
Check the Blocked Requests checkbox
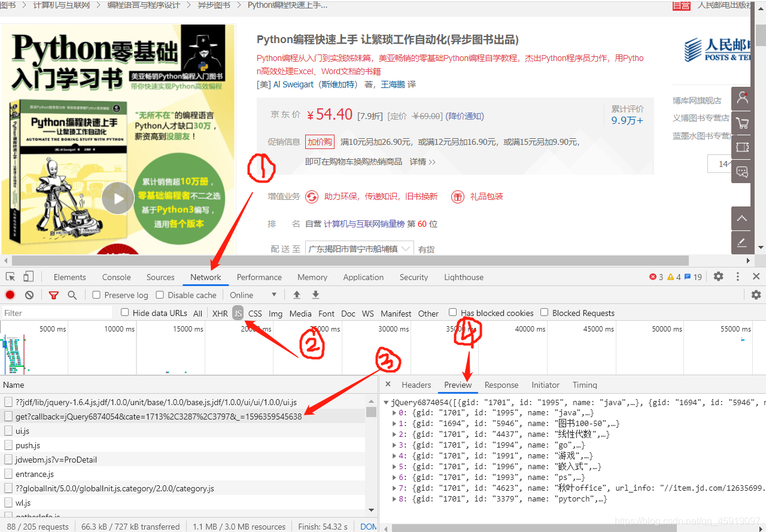pyautogui.click(x=545, y=312)
